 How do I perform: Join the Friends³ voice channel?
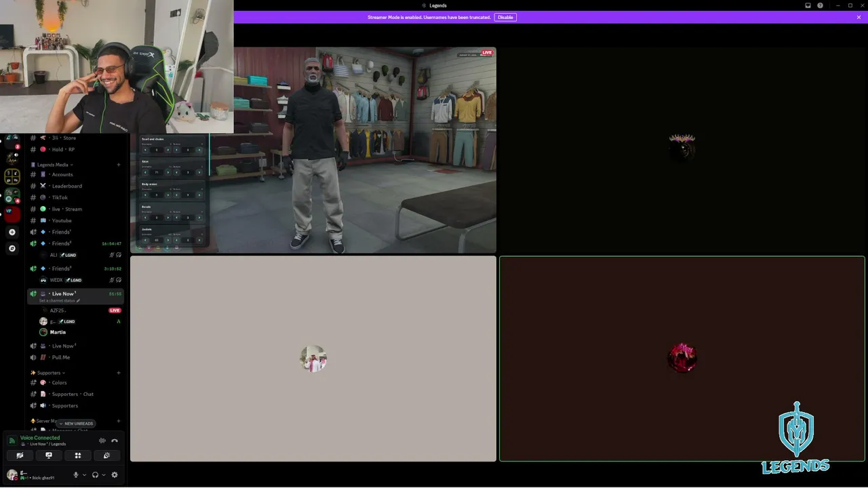point(75,268)
